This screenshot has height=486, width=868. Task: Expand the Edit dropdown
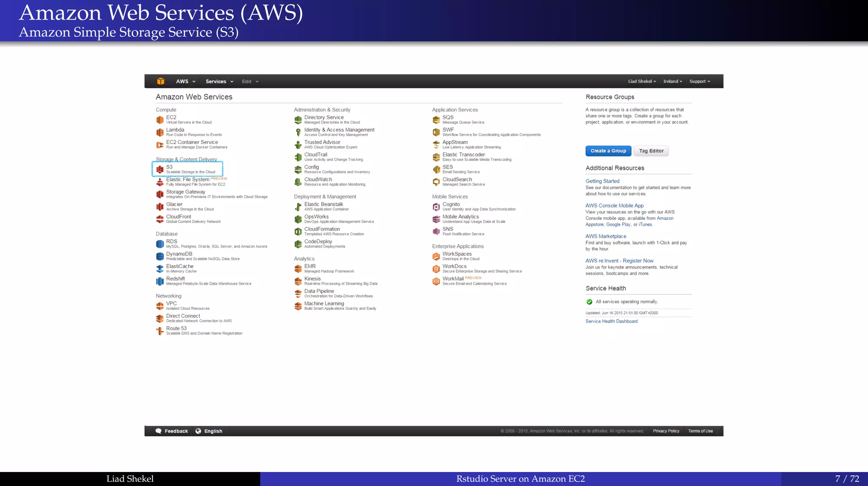point(250,81)
